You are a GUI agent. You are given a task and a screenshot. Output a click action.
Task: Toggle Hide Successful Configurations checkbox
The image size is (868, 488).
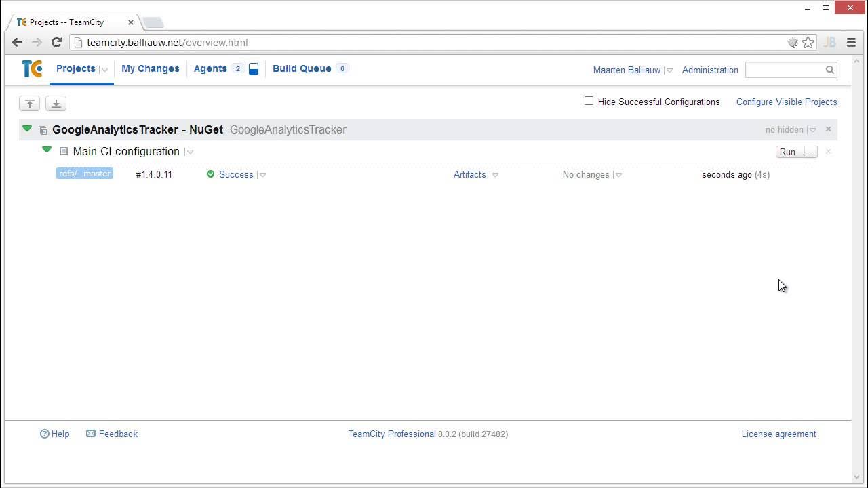pos(589,101)
